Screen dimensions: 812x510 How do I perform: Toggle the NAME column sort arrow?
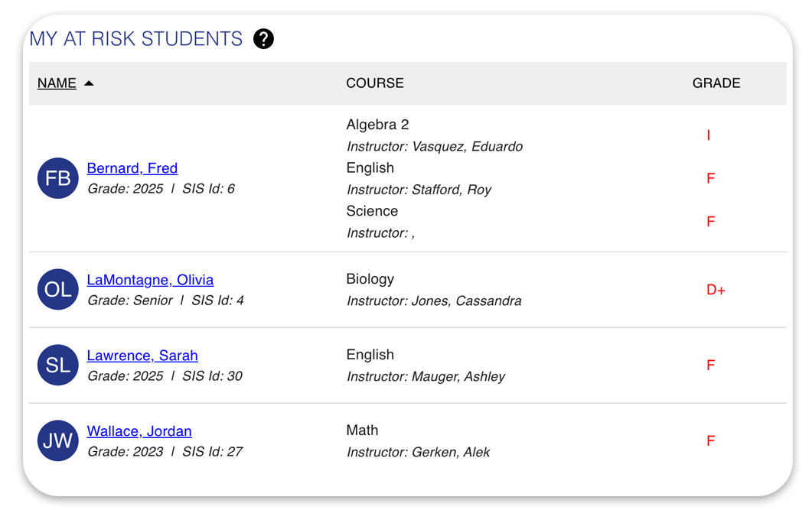pos(90,83)
